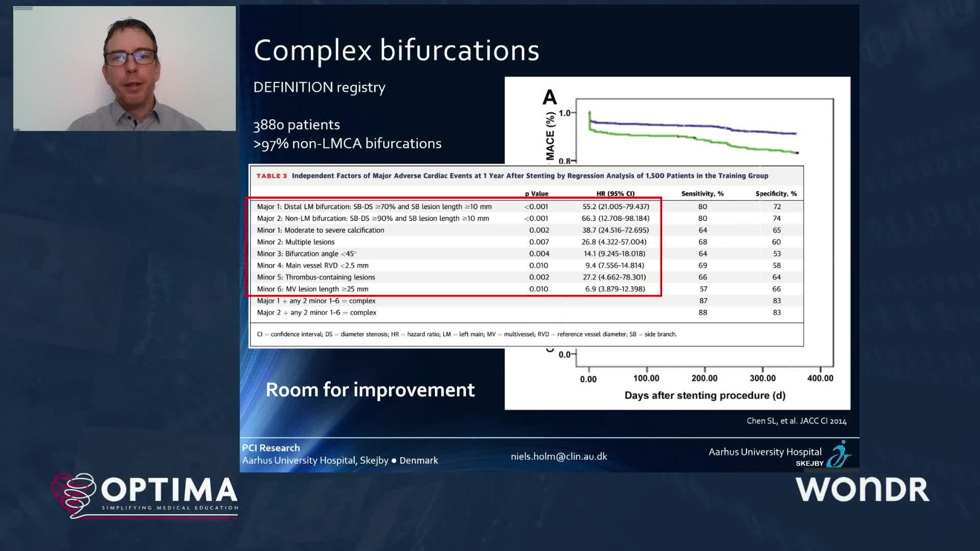Click the Sensitivity, % column header
The width and height of the screenshot is (980, 551).
(702, 194)
